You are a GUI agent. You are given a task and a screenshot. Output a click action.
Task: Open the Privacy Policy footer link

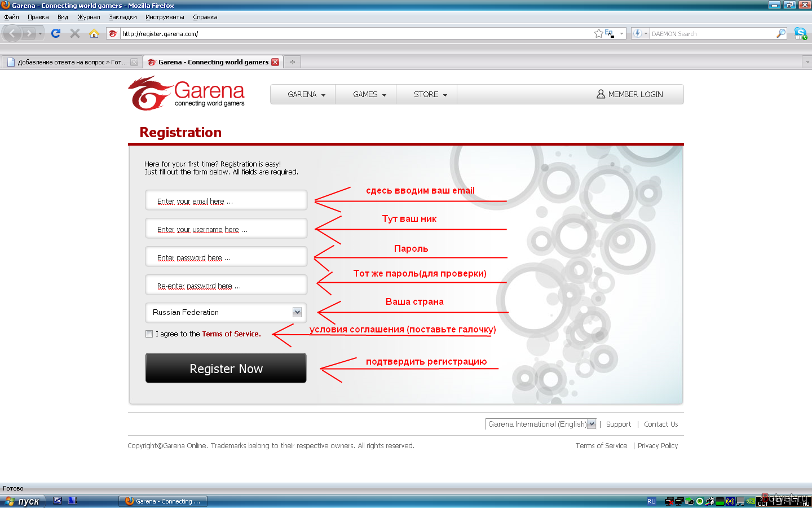click(657, 445)
